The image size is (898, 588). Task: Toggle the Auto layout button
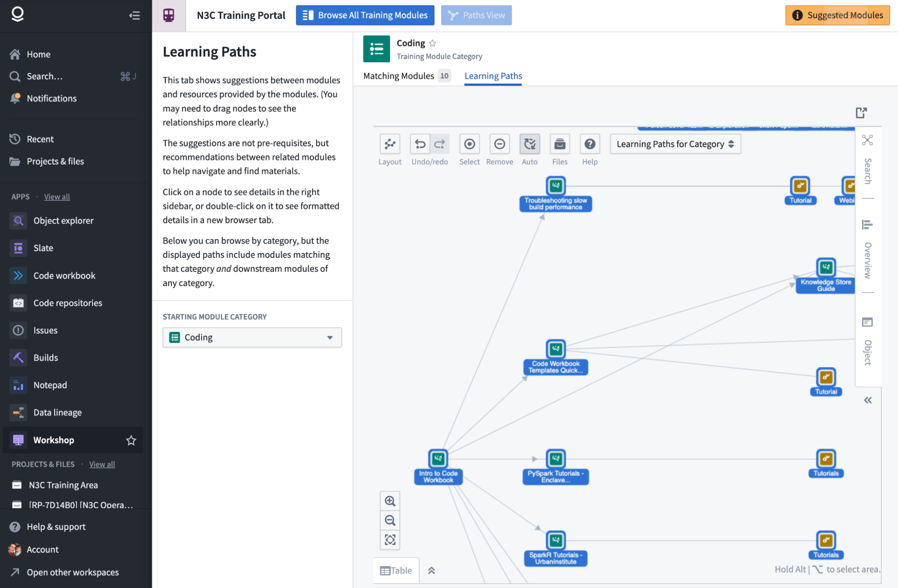tap(529, 144)
